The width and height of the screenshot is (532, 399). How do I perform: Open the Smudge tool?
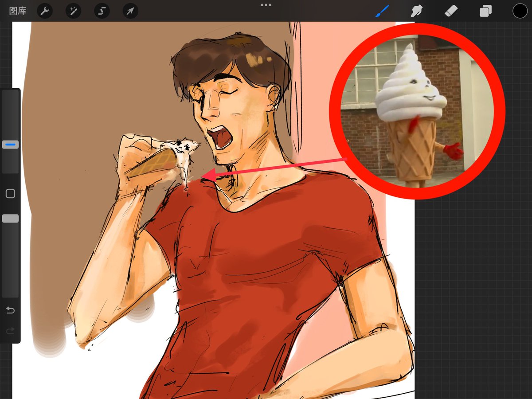(x=416, y=11)
